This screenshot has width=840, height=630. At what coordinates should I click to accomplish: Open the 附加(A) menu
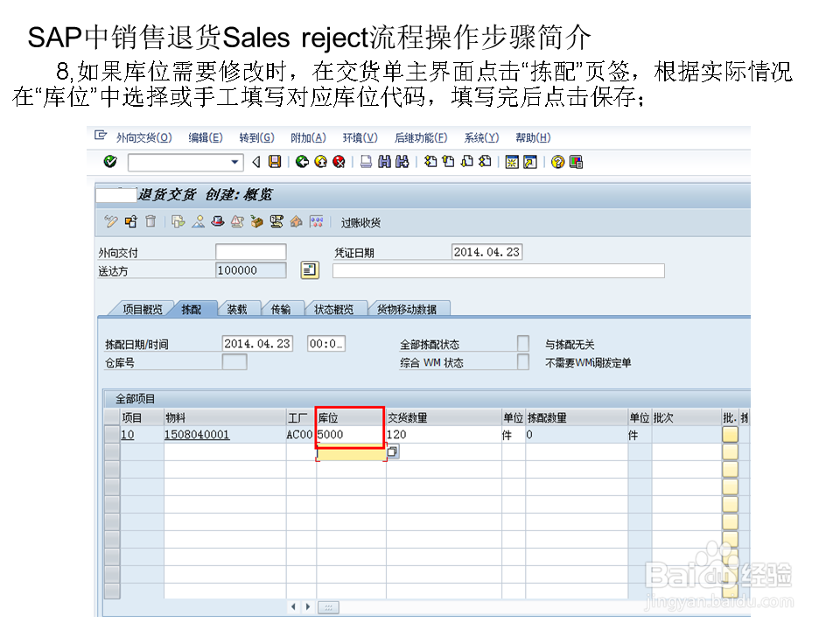tap(308, 137)
